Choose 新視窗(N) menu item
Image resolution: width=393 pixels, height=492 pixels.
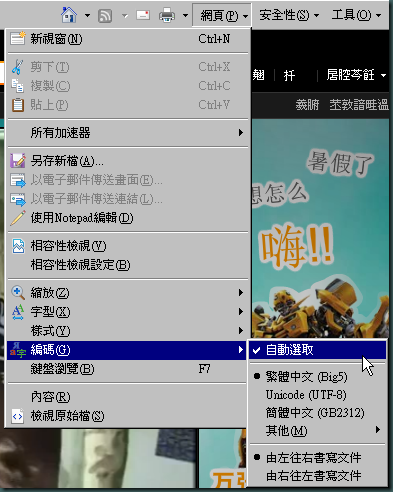(x=128, y=39)
